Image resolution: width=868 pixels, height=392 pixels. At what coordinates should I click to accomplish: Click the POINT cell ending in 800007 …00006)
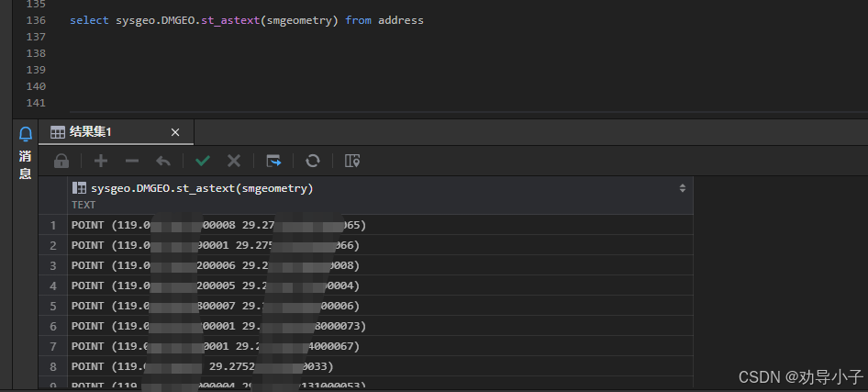380,307
